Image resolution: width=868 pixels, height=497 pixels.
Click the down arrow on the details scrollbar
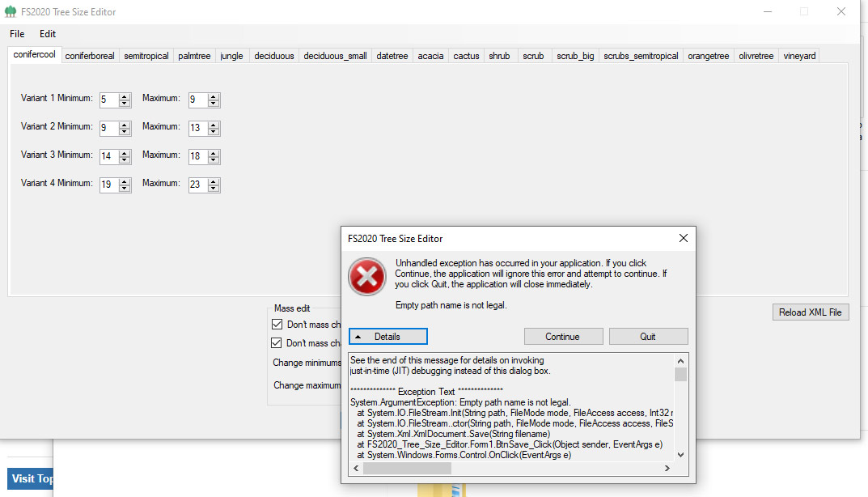[680, 454]
